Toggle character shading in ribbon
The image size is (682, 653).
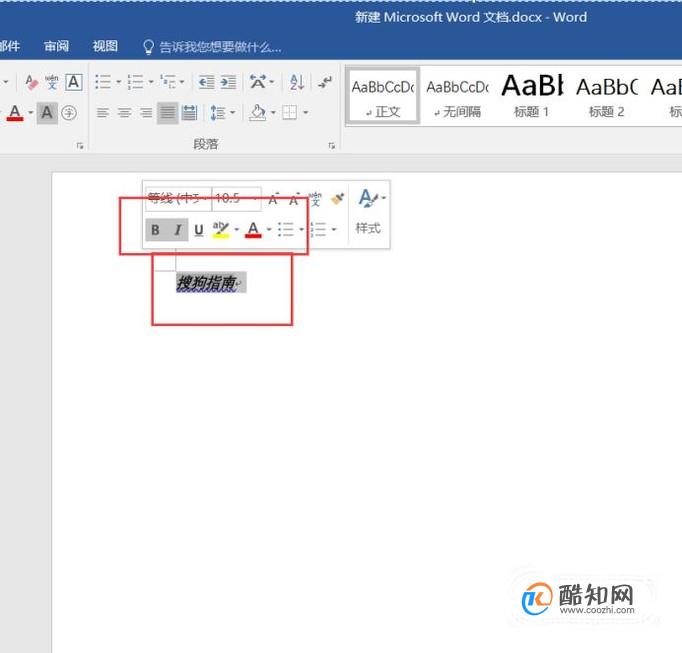point(47,113)
